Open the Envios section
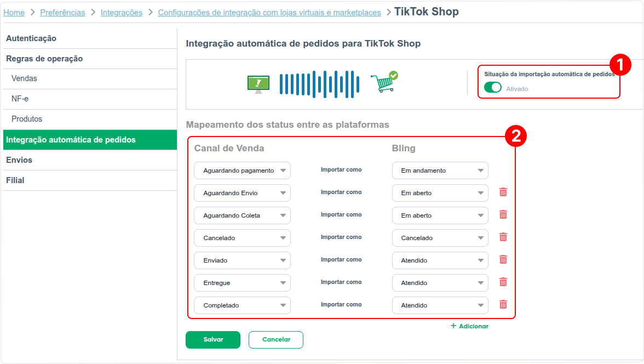 point(90,160)
